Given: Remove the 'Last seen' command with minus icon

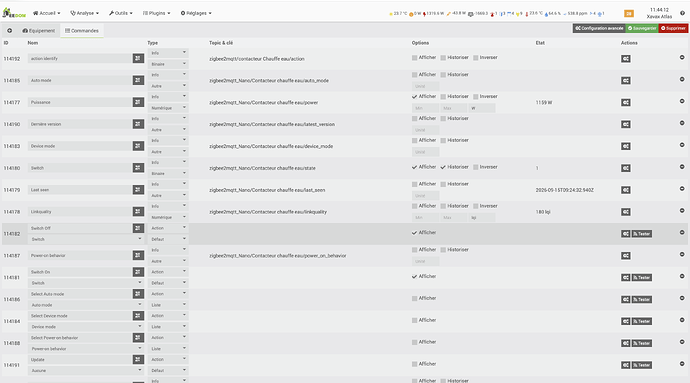Looking at the screenshot, I should (682, 188).
